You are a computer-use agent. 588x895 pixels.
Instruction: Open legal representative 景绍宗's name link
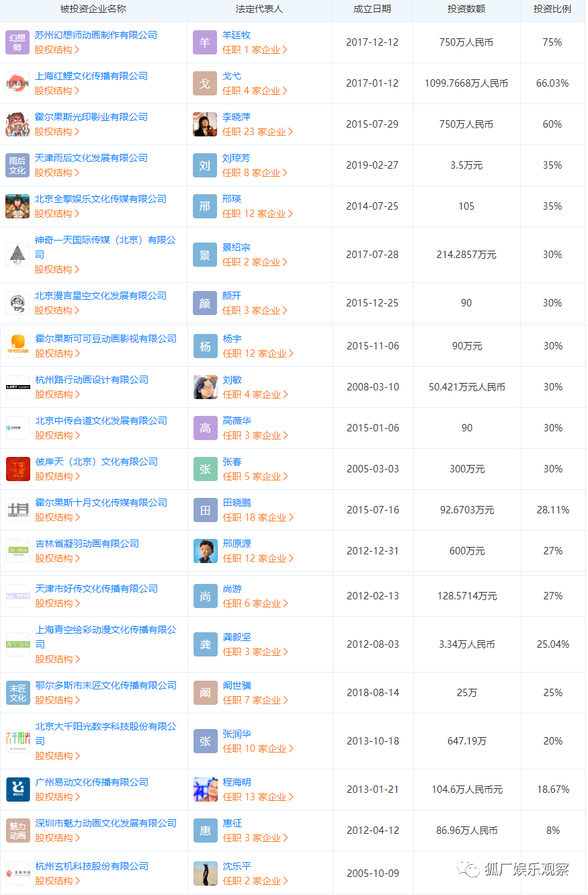[237, 247]
